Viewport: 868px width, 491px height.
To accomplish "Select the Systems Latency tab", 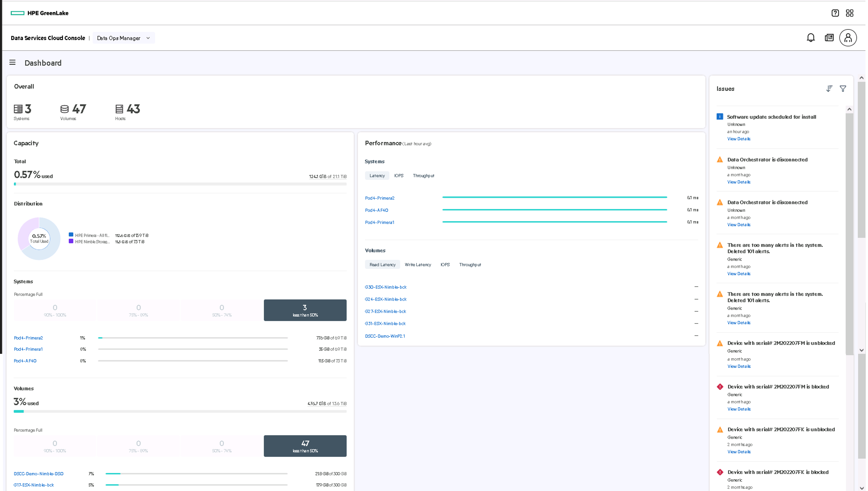I will (x=377, y=176).
